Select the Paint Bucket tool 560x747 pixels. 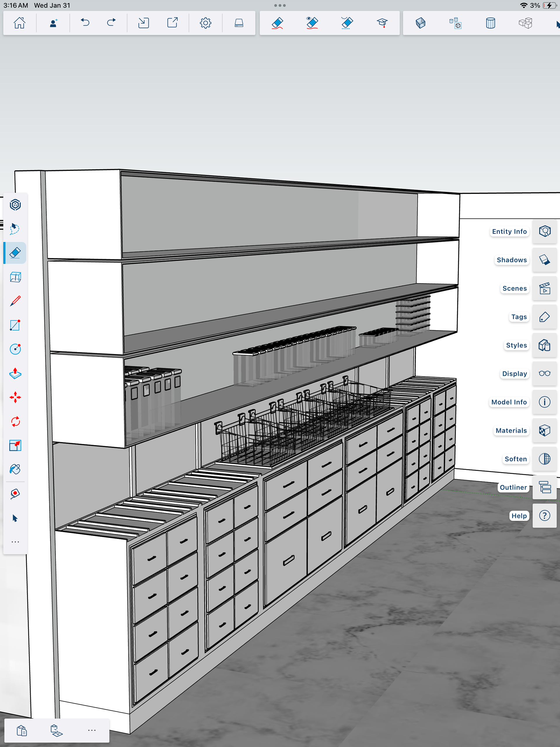pos(15,469)
